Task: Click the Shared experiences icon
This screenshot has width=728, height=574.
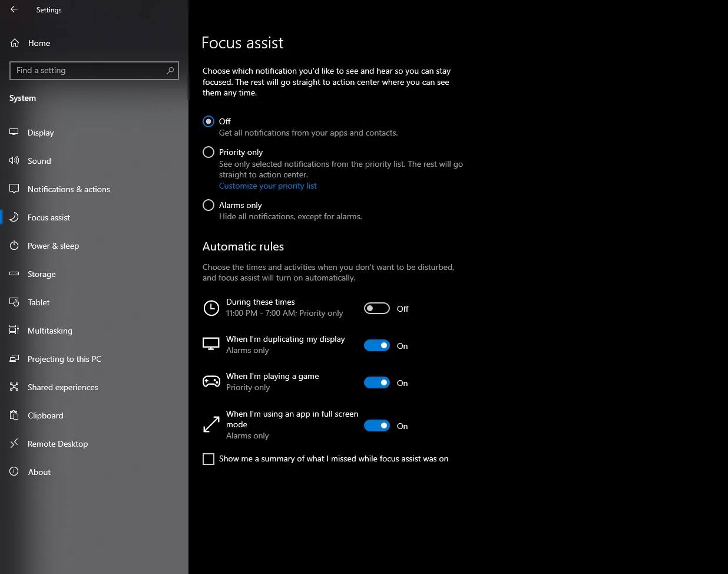Action: 14,387
